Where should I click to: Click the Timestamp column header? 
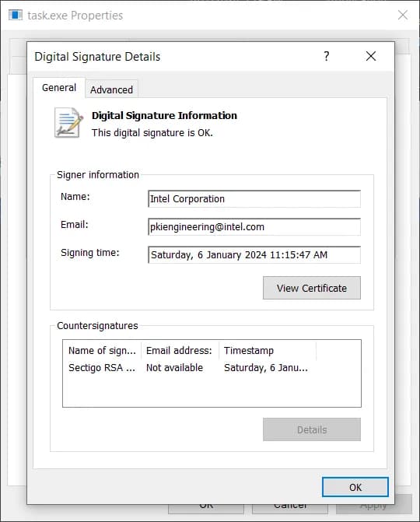click(x=268, y=350)
